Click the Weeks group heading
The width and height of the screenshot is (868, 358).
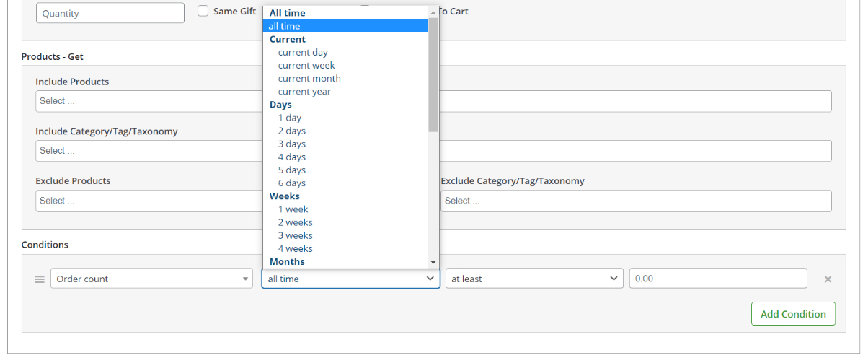(x=285, y=196)
